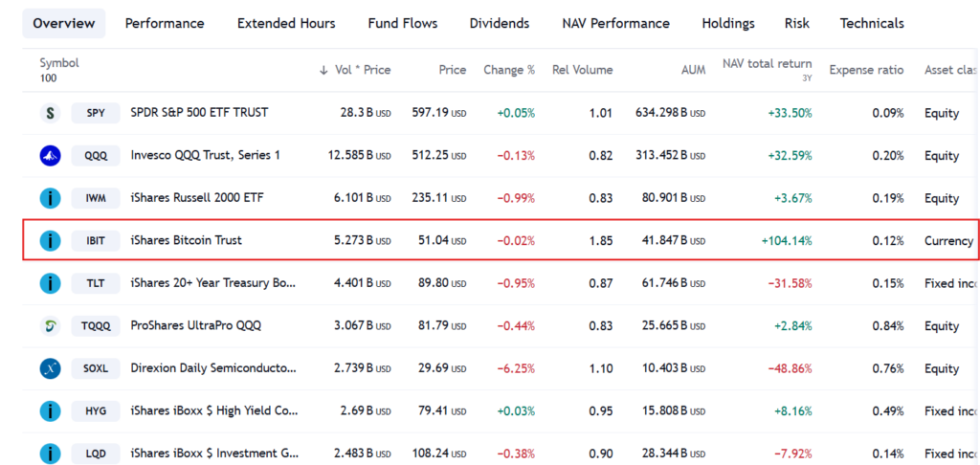Click IWM AUM value 80.901 B

(674, 198)
